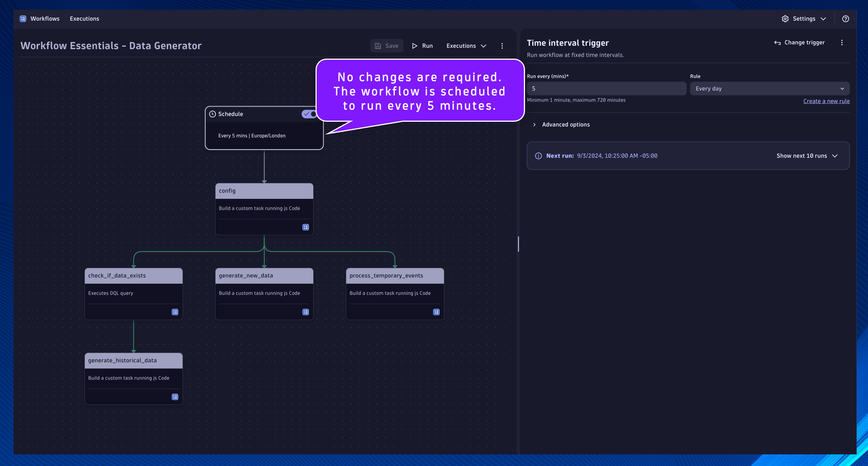Click the Run every mins input field
868x466 pixels.
click(607, 89)
